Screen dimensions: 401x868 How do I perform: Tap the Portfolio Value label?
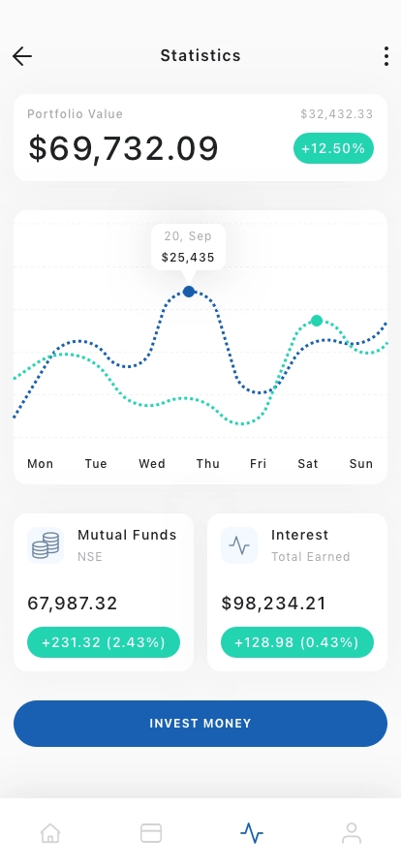pos(76,114)
